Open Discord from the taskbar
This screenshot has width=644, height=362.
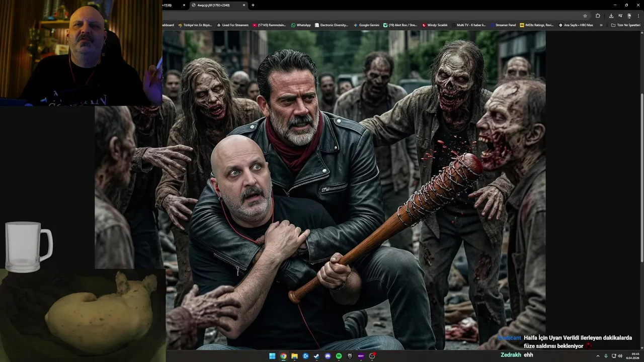click(328, 356)
